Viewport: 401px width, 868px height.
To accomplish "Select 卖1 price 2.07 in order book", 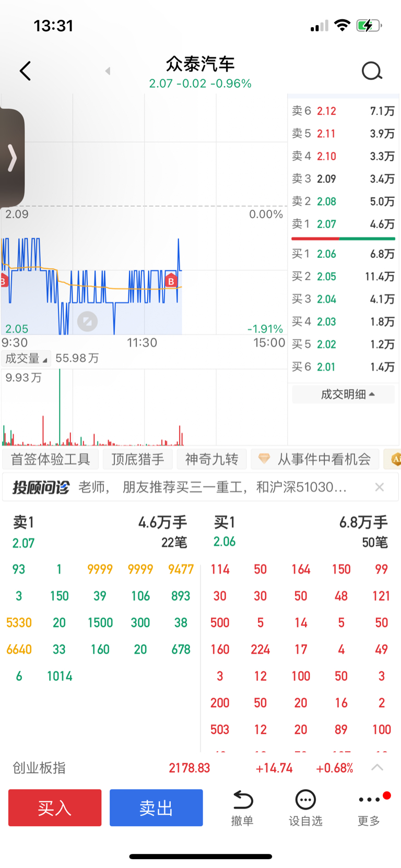I will [x=343, y=224].
